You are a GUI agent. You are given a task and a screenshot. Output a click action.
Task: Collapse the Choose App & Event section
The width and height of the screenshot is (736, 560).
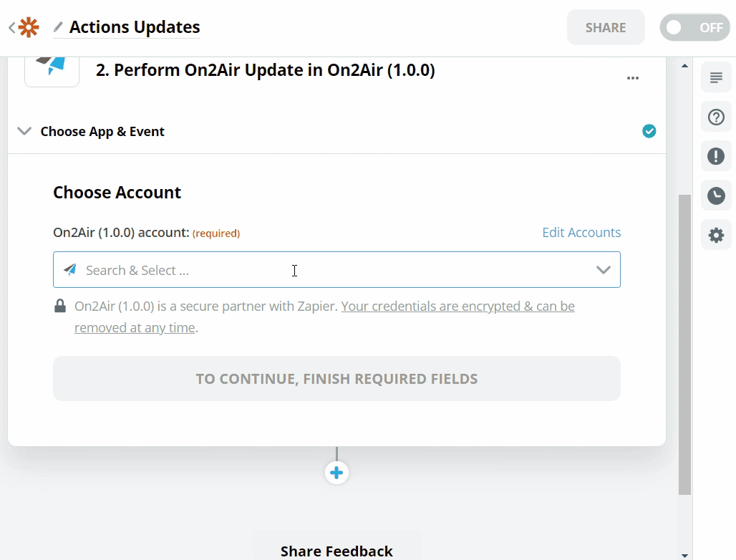24,131
